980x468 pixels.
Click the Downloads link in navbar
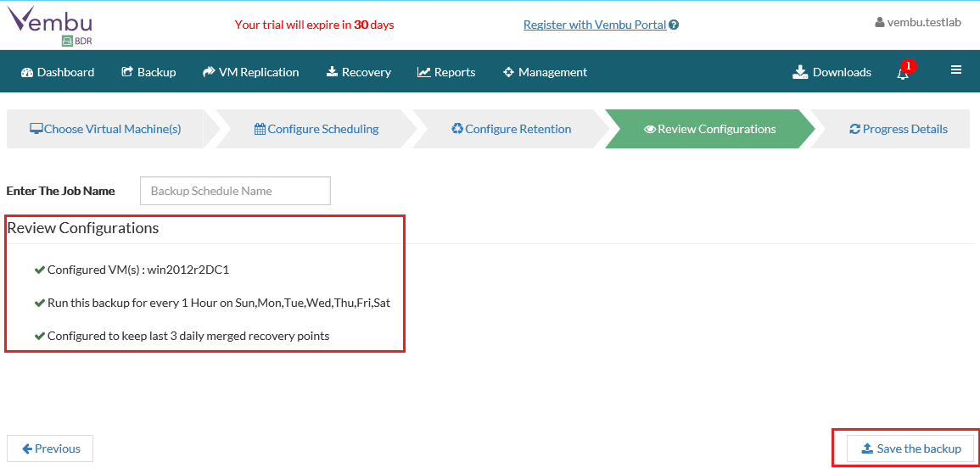[x=832, y=72]
